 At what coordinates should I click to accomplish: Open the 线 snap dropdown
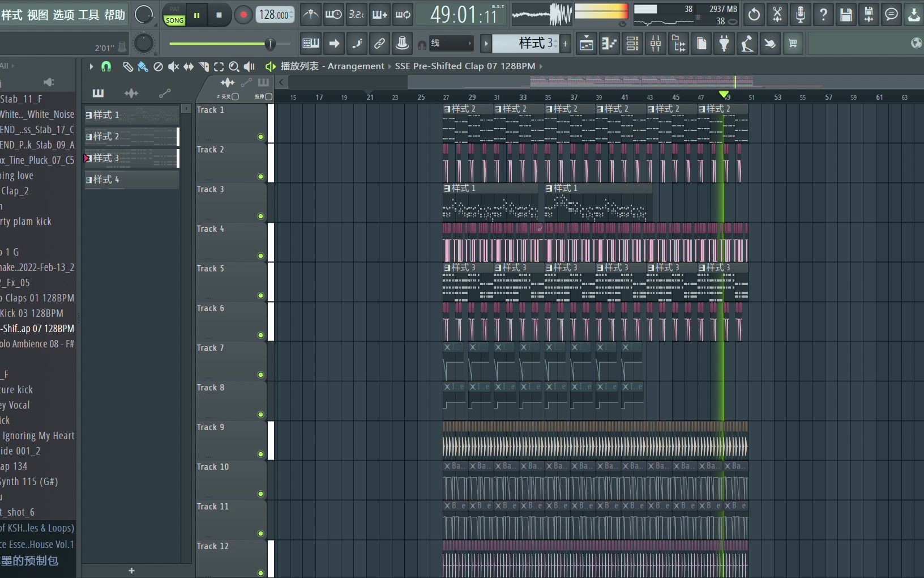pos(451,44)
